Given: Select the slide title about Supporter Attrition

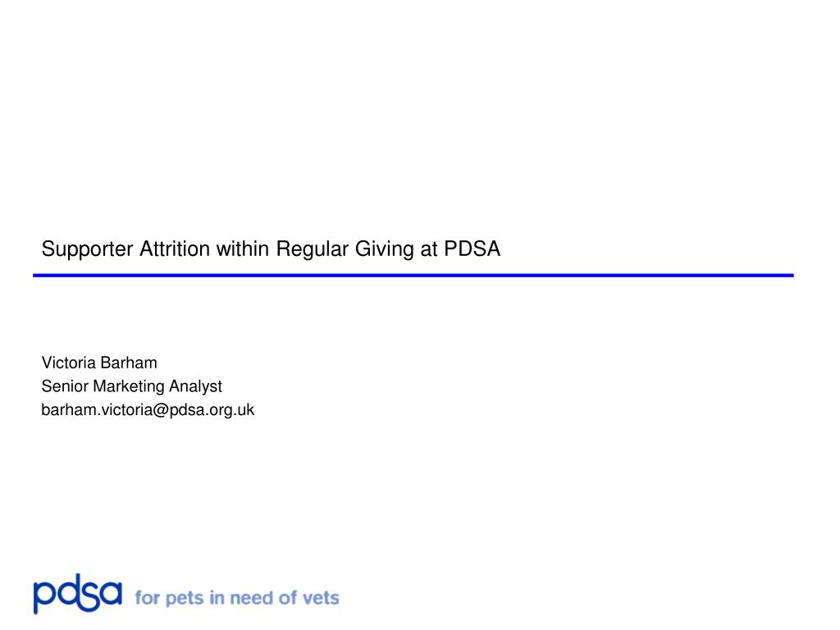Looking at the screenshot, I should 271,249.
